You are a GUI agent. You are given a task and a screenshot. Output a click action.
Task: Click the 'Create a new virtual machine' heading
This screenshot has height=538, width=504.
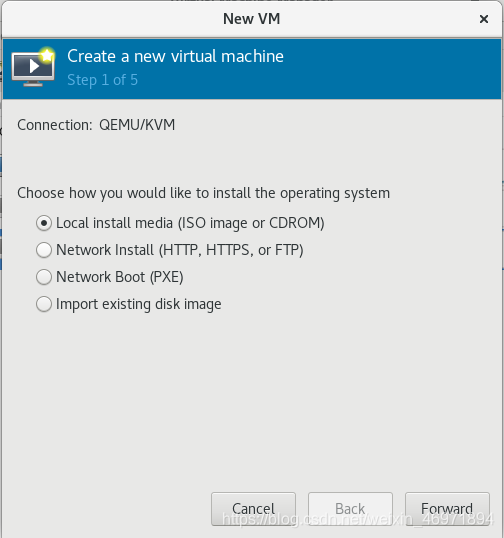[175, 56]
